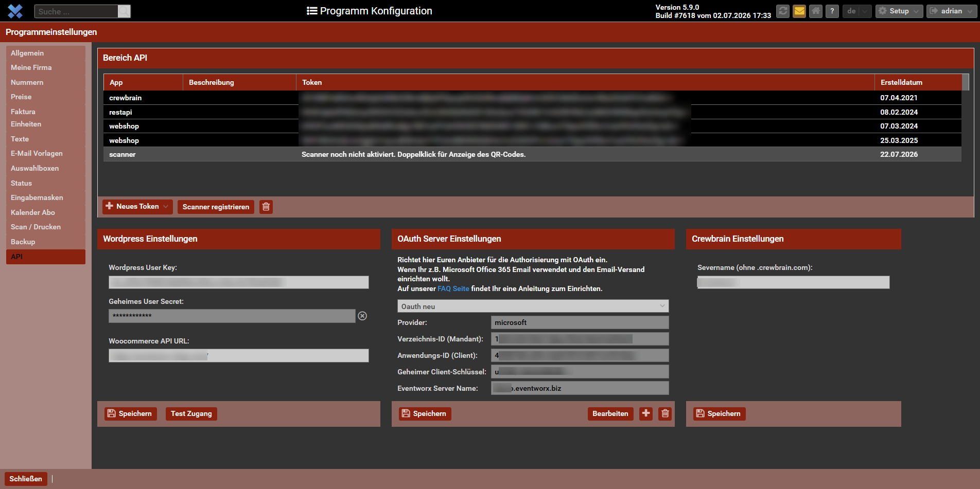980x489 pixels.
Task: Go to home via house icon
Action: [816, 11]
